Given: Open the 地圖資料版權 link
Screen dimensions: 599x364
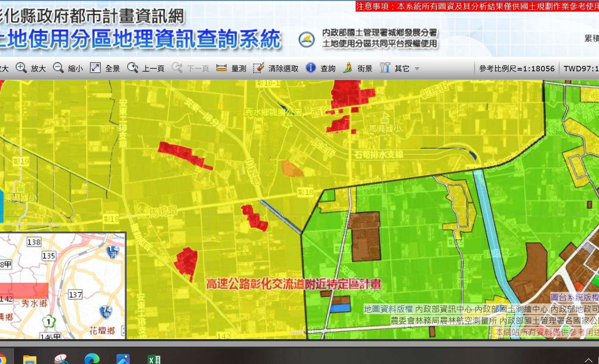Looking at the screenshot, I should point(388,309).
